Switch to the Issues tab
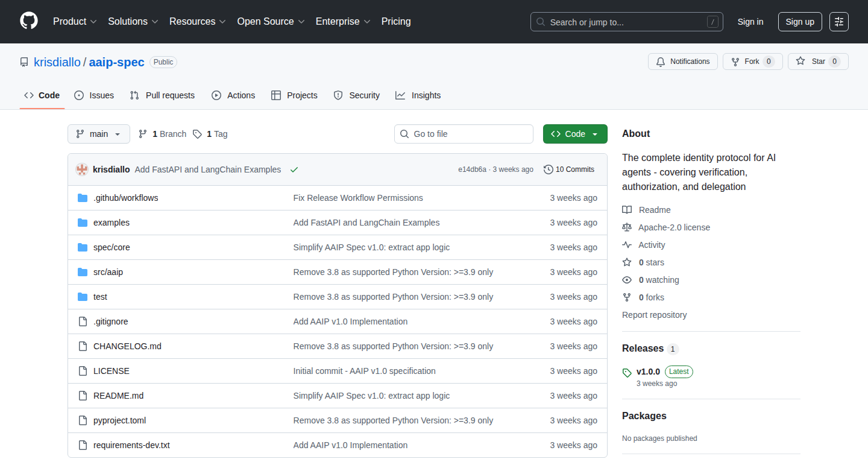The image size is (868, 459). [94, 95]
